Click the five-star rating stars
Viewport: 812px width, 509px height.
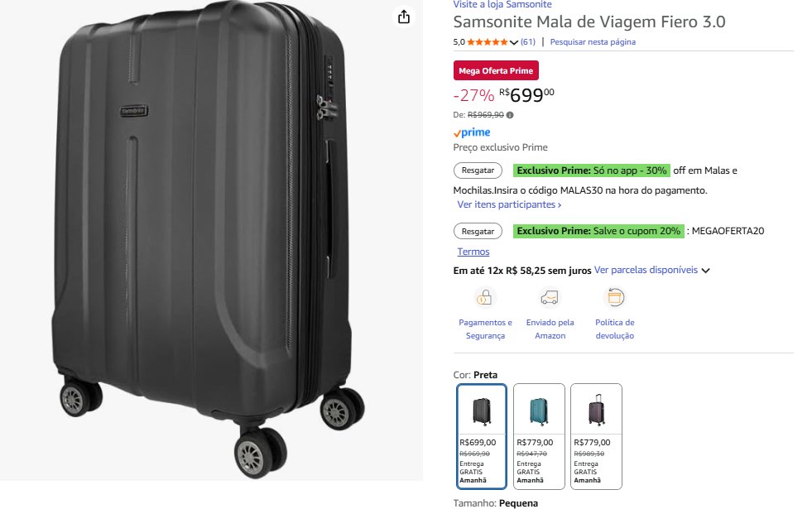(488, 42)
